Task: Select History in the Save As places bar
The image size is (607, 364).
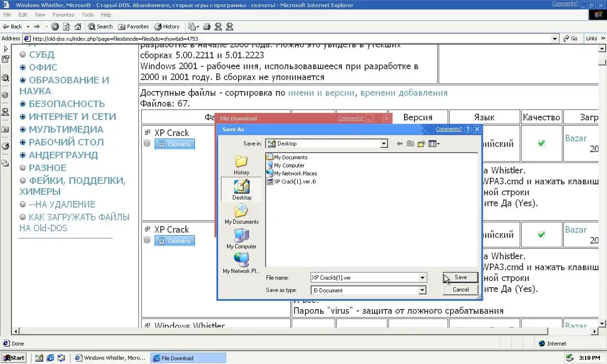Action: (x=241, y=165)
